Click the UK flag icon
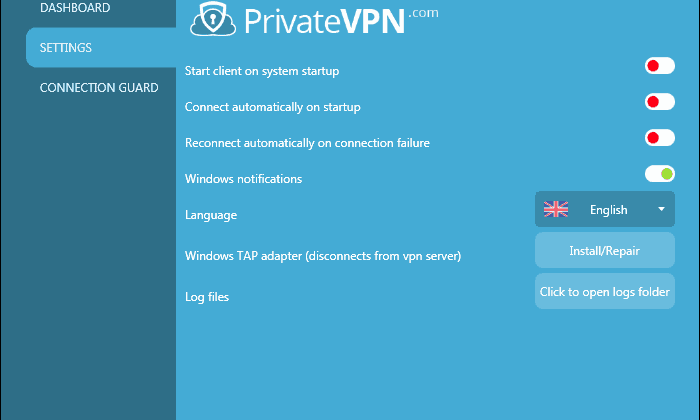The width and height of the screenshot is (700, 420). [x=556, y=209]
